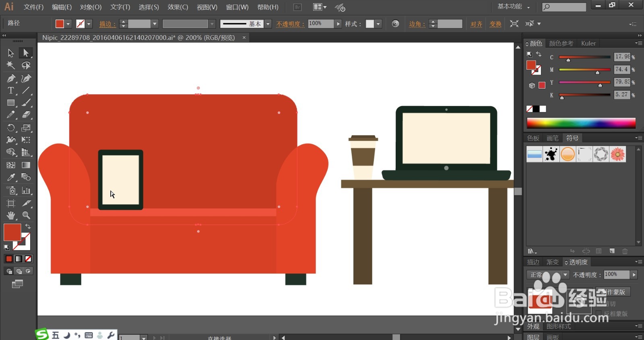The height and width of the screenshot is (340, 644).
Task: Select the Blend tool
Action: [x=26, y=177]
